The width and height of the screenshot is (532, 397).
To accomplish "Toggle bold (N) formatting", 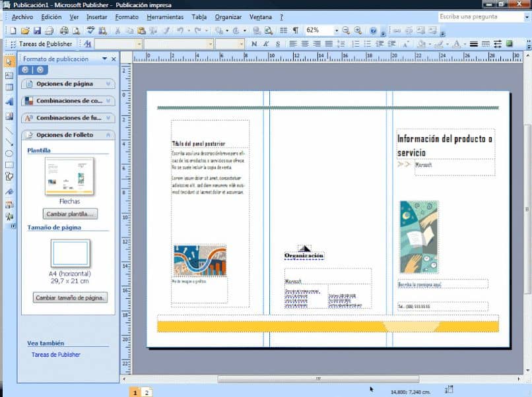I will [x=254, y=44].
